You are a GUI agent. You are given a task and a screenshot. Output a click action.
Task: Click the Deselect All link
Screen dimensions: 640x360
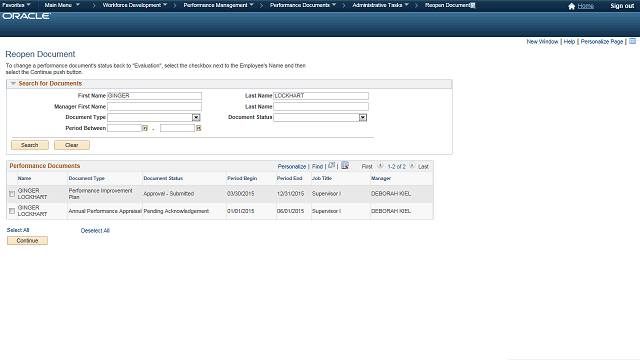[x=95, y=231]
